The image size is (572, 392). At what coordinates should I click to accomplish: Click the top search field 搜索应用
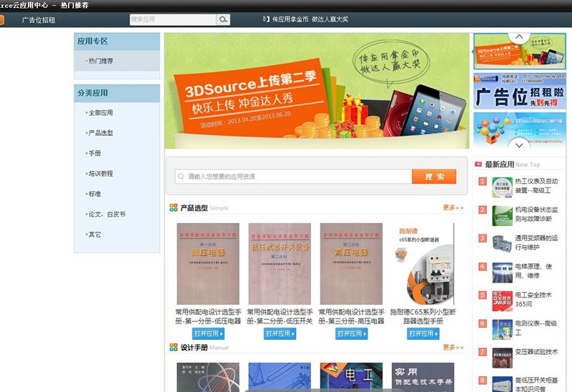point(173,19)
